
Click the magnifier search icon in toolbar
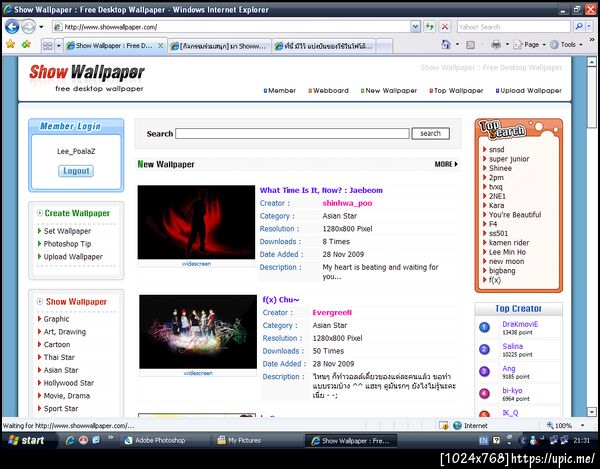pos(579,26)
